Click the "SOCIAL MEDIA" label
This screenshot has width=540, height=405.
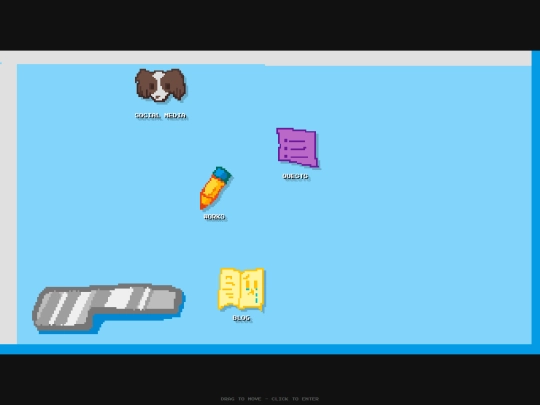[160, 115]
